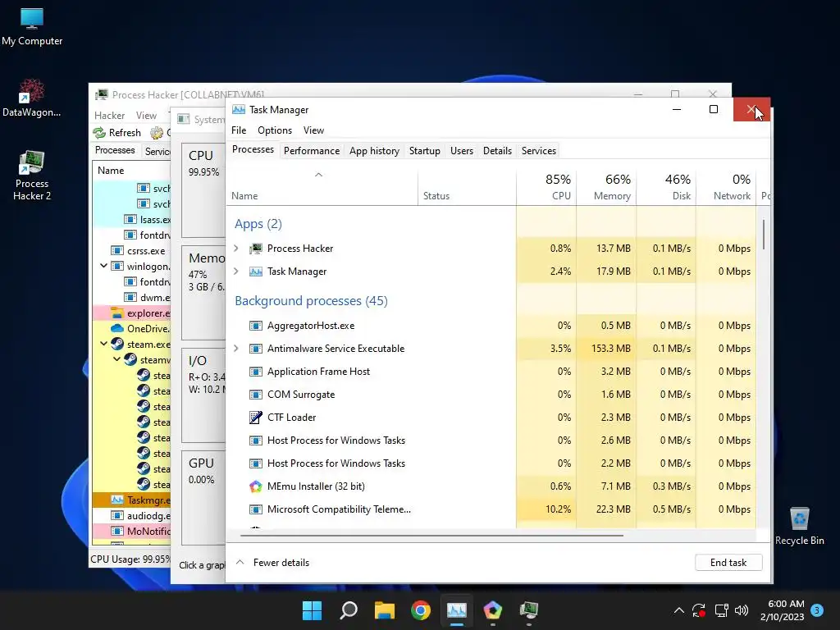Sort processes by Memory column

pyautogui.click(x=606, y=187)
